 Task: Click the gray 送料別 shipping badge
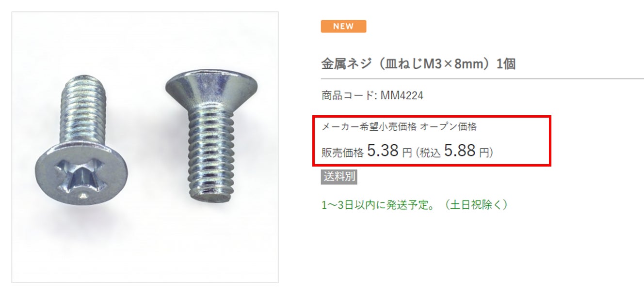click(339, 177)
